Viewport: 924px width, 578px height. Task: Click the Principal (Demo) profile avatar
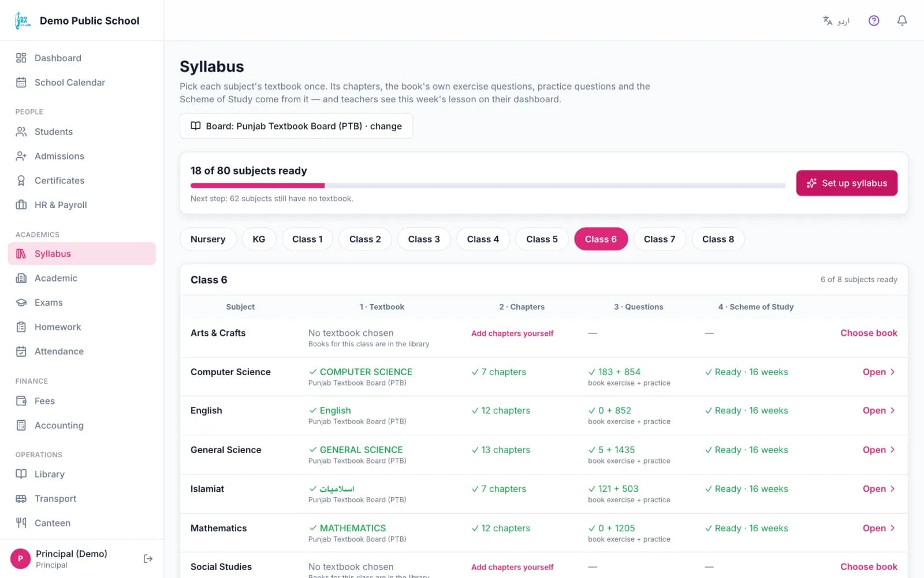coord(20,558)
